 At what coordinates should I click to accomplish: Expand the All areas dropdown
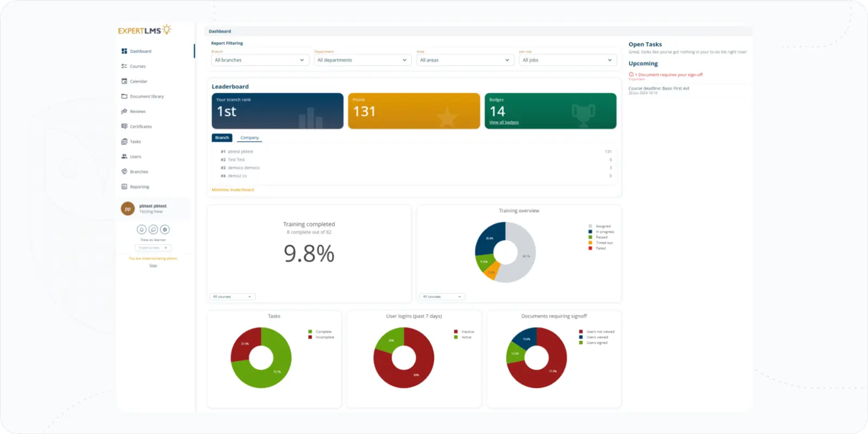[x=465, y=60]
